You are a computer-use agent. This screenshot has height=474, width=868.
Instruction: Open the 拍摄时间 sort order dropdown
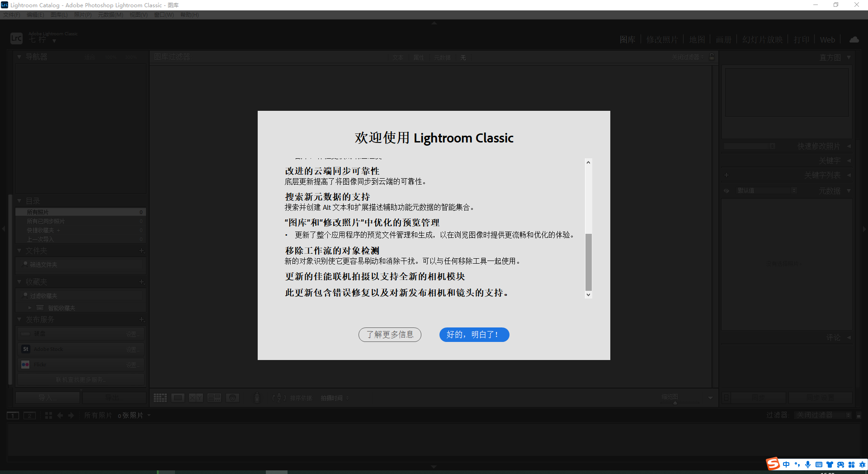point(335,398)
